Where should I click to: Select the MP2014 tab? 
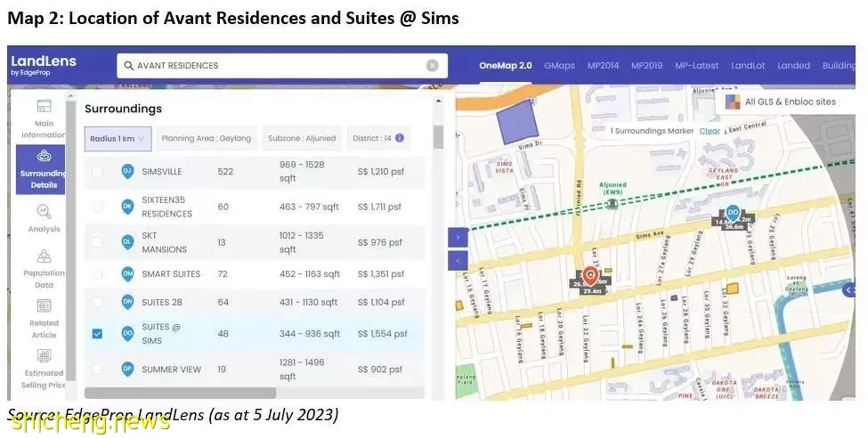coord(603,65)
